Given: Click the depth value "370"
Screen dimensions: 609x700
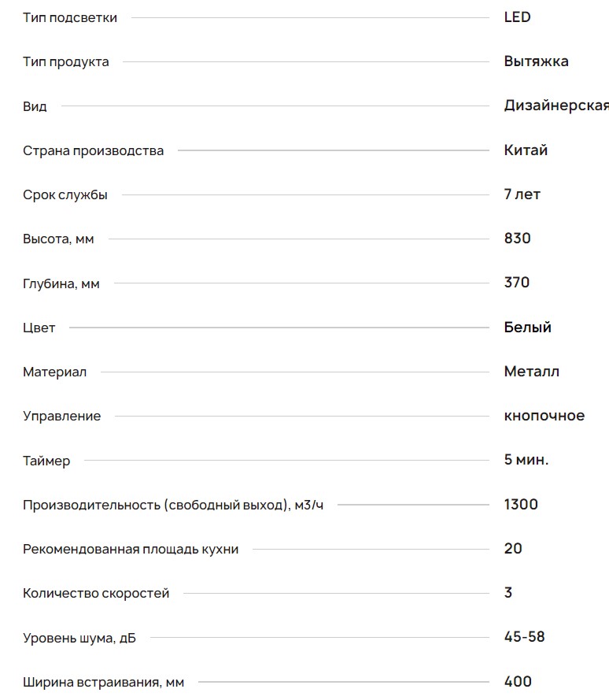Looking at the screenshot, I should [517, 283].
